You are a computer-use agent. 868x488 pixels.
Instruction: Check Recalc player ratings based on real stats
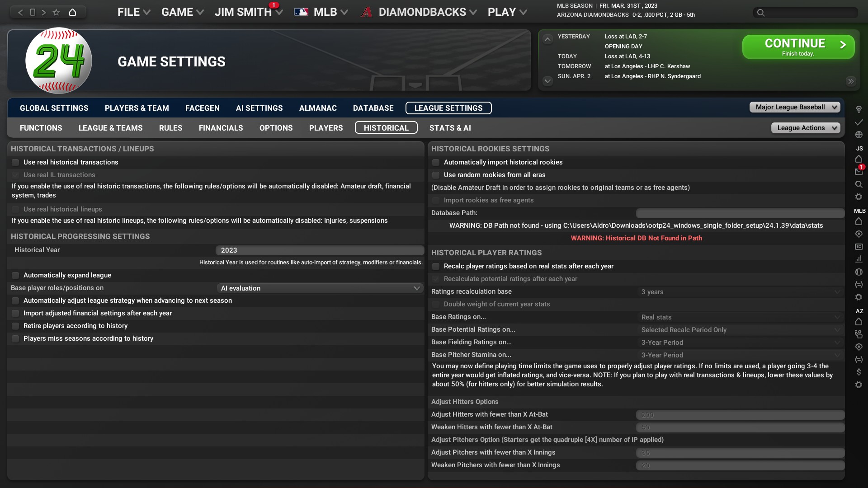(436, 266)
